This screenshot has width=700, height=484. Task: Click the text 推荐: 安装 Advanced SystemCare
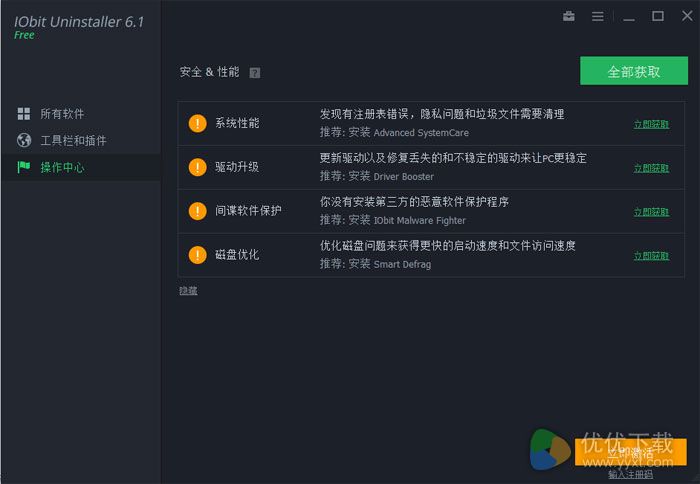tap(394, 132)
